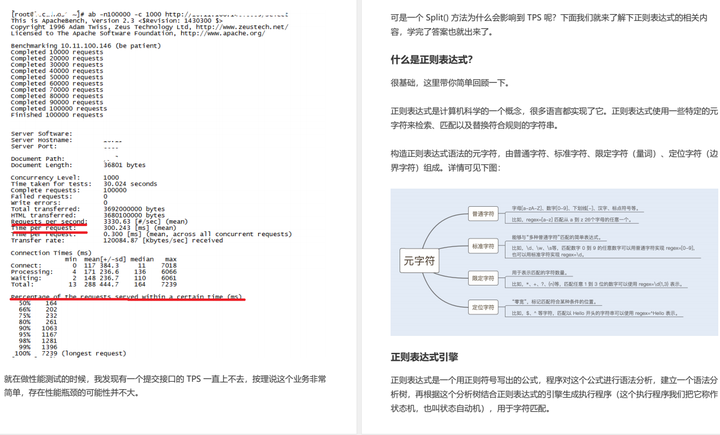Click the value '300.243 [ms] (mean)'
The height and width of the screenshot is (435, 720).
click(x=140, y=228)
